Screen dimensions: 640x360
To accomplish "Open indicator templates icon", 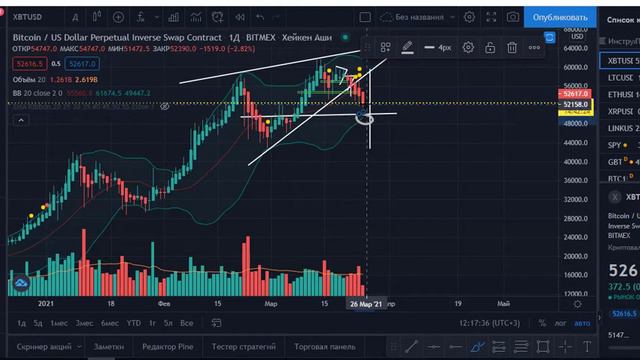I will (196, 17).
